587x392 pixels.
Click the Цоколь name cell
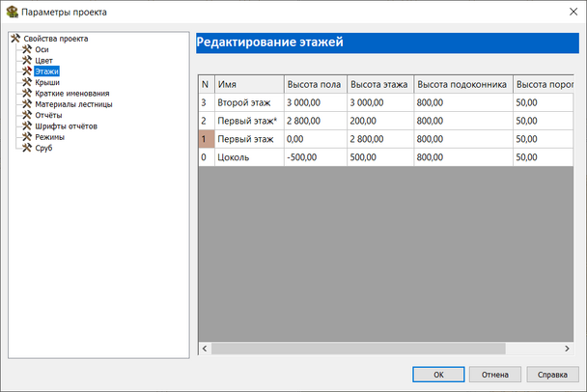coord(249,157)
